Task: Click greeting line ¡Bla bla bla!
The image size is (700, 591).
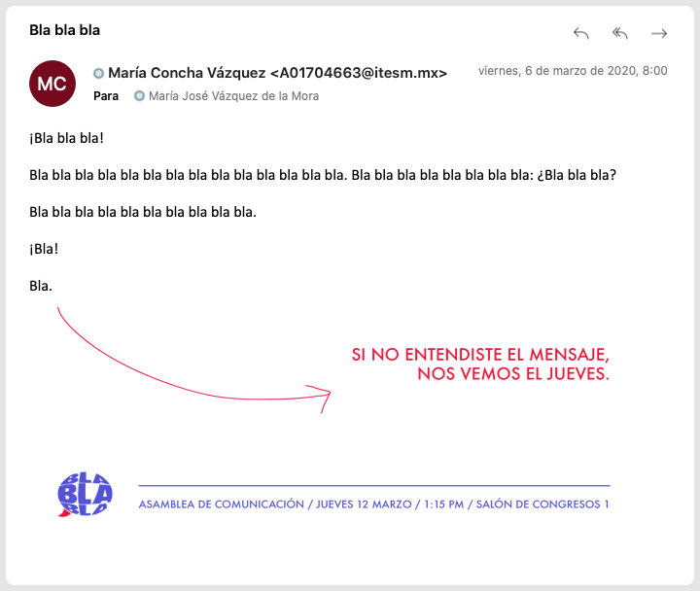Action: [66, 138]
